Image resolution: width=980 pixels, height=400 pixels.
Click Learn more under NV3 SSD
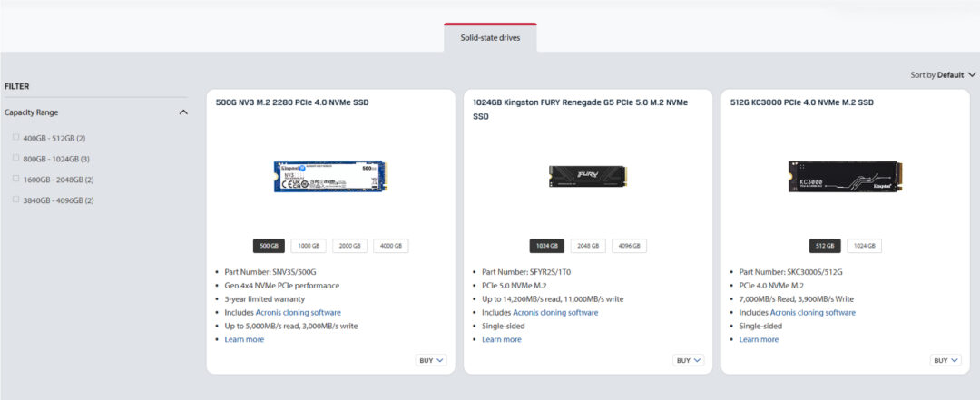click(x=244, y=339)
